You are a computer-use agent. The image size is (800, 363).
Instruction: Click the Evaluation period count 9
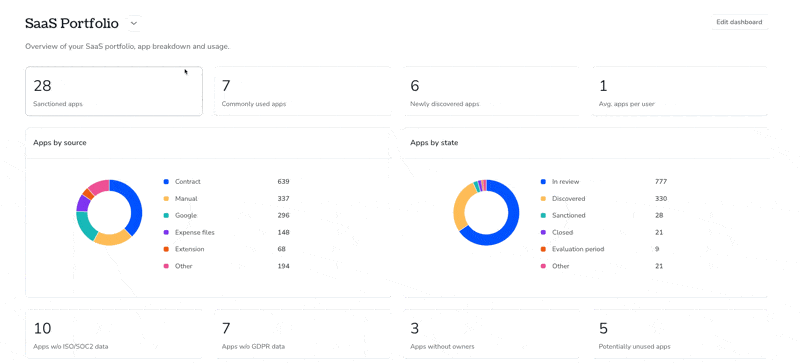pyautogui.click(x=657, y=249)
